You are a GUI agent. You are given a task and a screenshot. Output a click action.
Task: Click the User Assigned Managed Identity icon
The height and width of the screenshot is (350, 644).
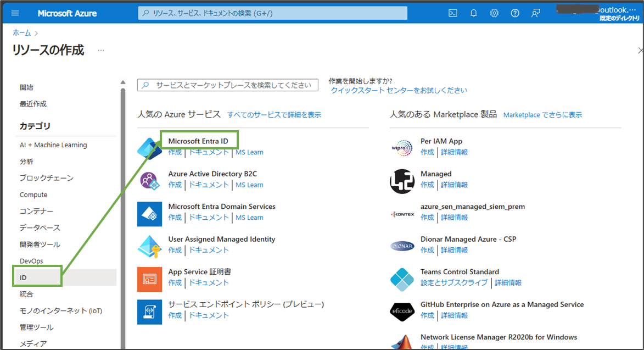click(149, 247)
